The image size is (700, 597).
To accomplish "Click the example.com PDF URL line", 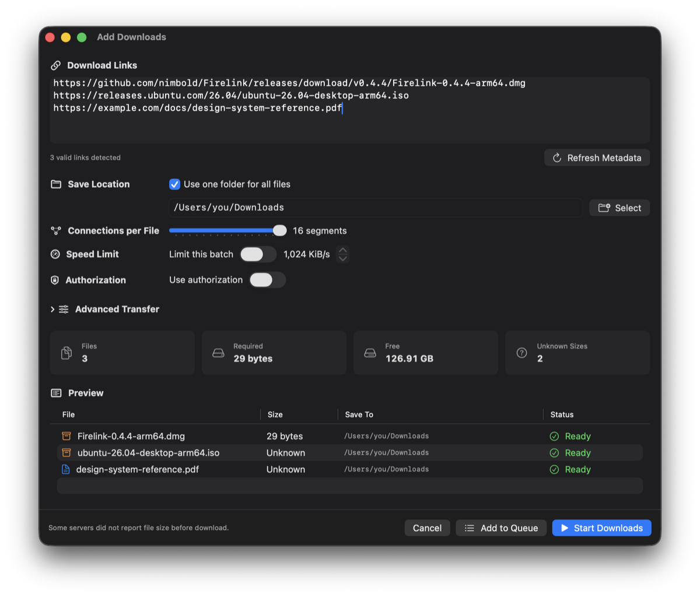I will 198,108.
